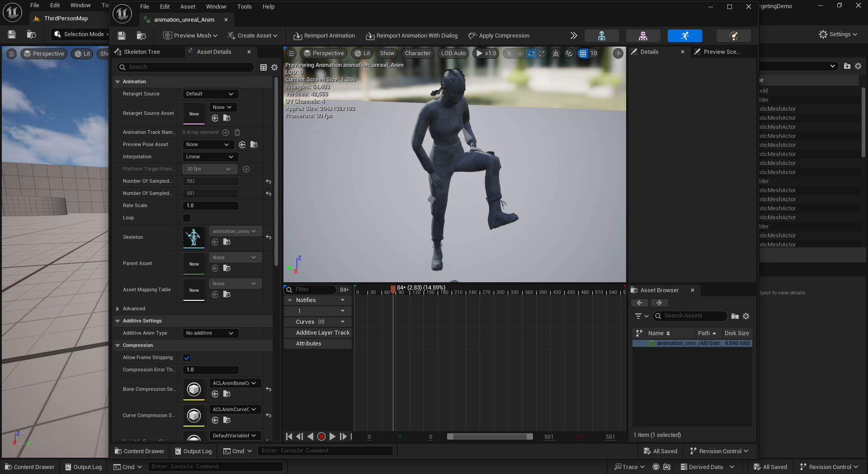Open Retarget Source Default dropdown
This screenshot has height=474, width=868.
[210, 94]
